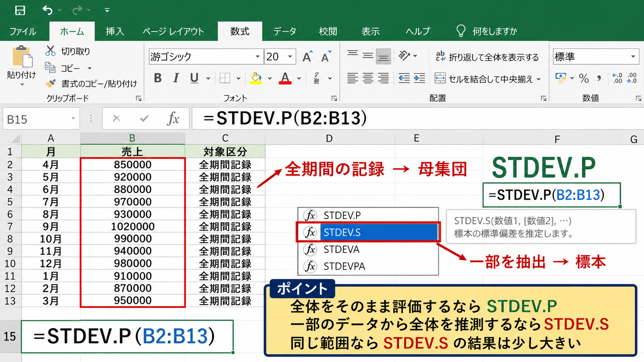Expand the underline style arrow
This screenshot has width=644, height=362.
(x=208, y=79)
